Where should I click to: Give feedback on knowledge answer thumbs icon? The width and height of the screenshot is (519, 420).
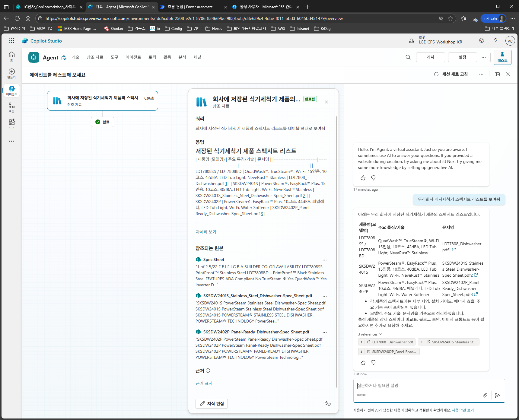(328, 404)
